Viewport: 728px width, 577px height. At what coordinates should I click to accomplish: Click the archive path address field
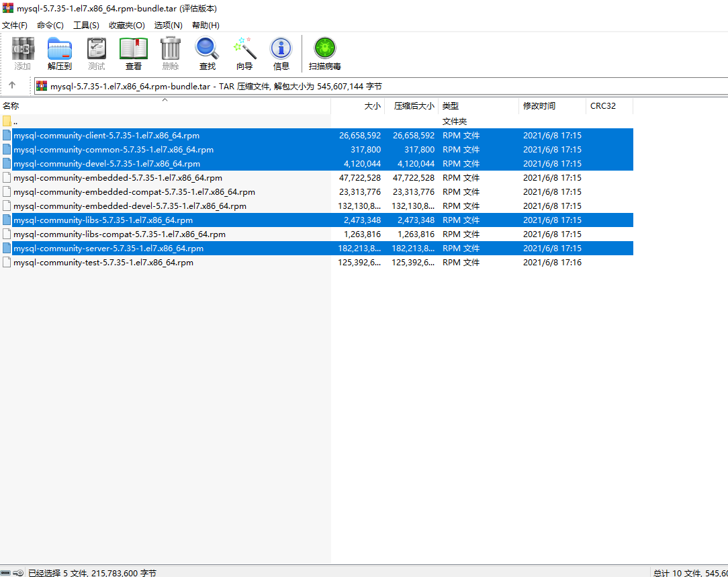coord(381,86)
